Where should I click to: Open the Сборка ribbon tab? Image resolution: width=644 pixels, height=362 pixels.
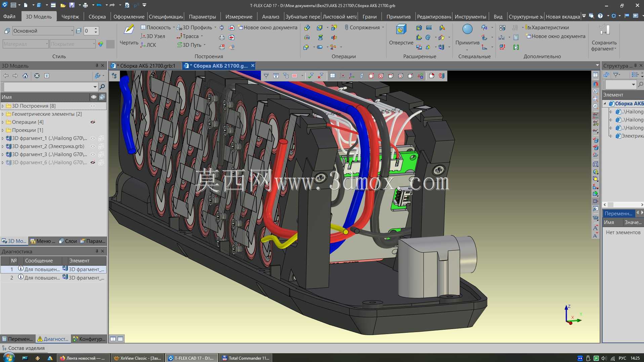(97, 16)
